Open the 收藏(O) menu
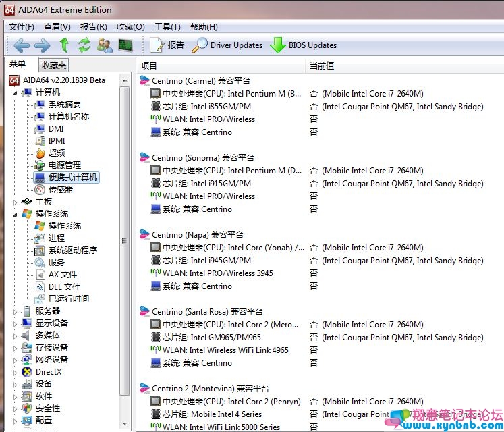The image size is (504, 432). click(x=130, y=27)
